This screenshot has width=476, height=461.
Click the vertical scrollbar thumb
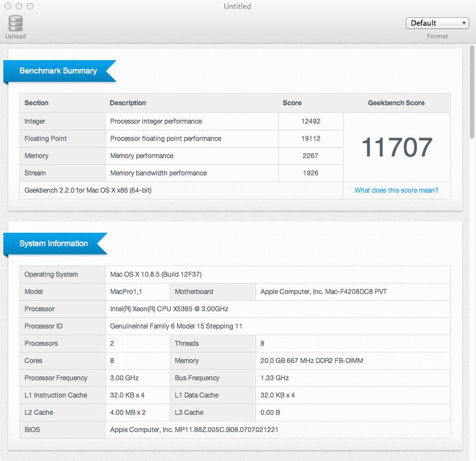pyautogui.click(x=472, y=91)
